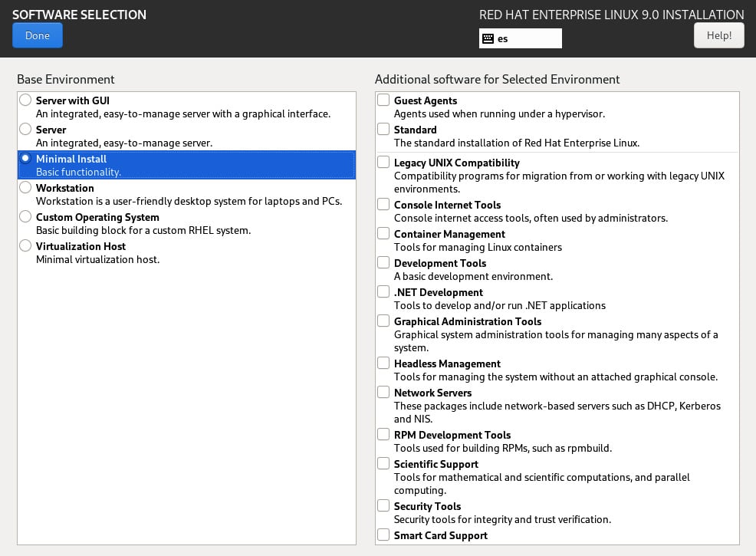Enable the Guest Agents checkbox
This screenshot has height=556, width=756.
pyautogui.click(x=383, y=100)
